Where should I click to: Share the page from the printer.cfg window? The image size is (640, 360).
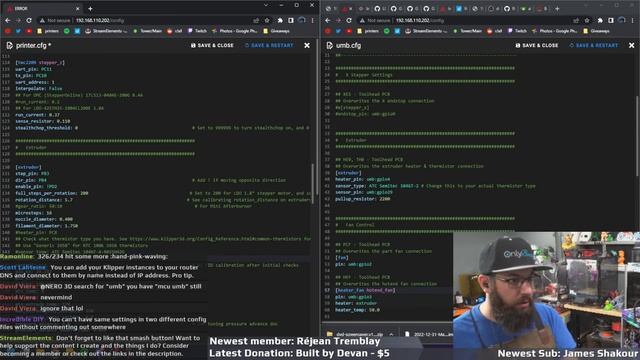click(256, 20)
